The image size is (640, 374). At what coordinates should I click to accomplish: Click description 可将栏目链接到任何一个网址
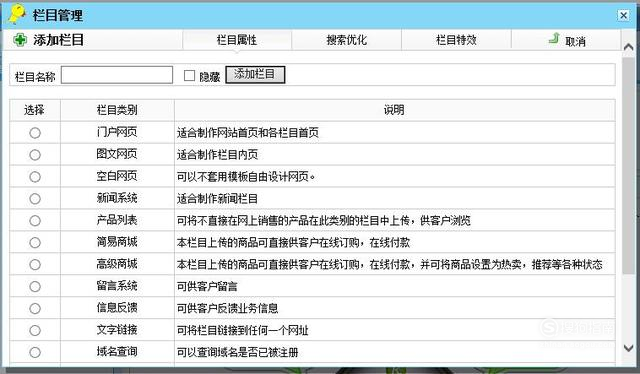point(242,330)
